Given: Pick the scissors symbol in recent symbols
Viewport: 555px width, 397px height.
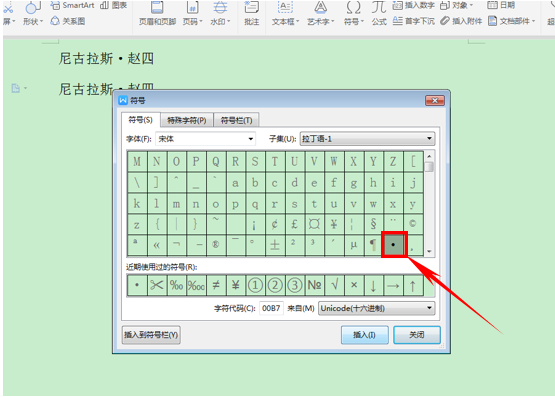Looking at the screenshot, I should 156,285.
